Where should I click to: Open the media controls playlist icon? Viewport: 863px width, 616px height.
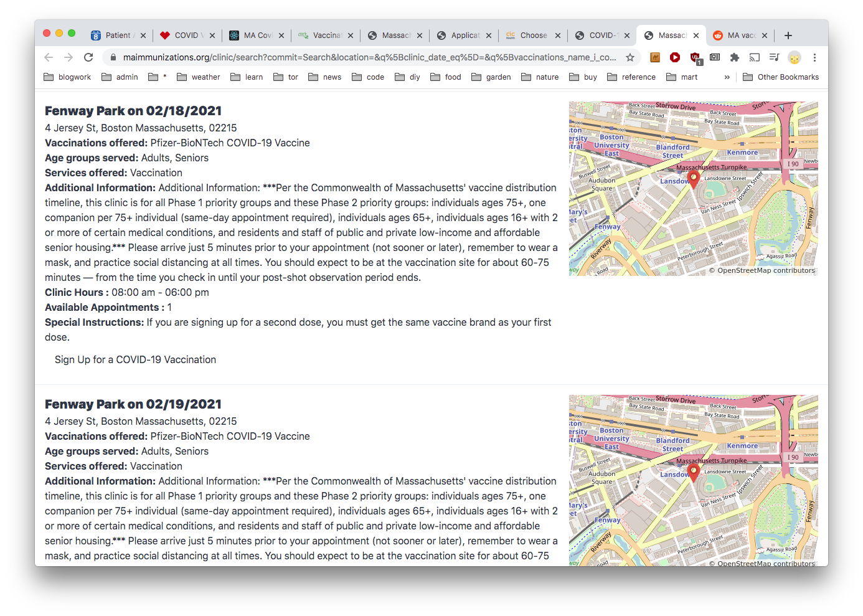coord(774,57)
